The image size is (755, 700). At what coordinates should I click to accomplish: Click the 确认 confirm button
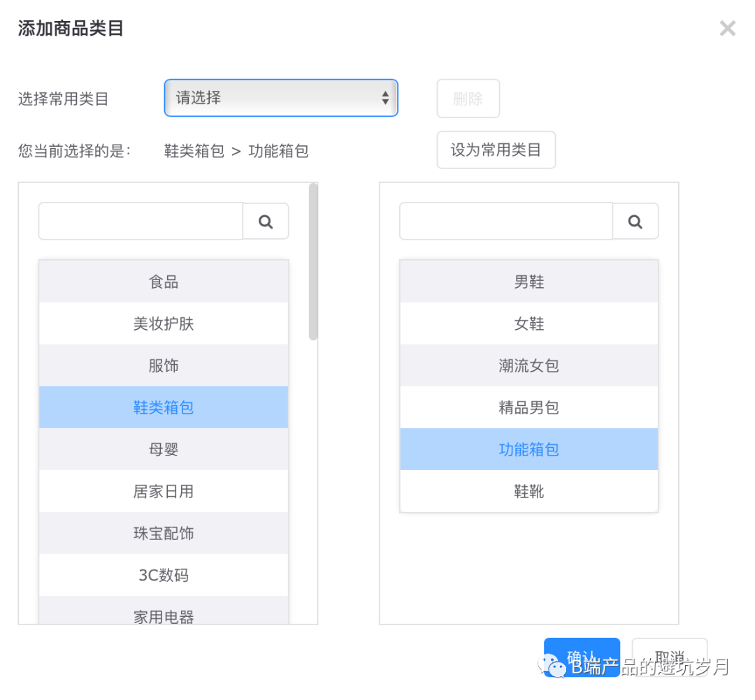[582, 655]
